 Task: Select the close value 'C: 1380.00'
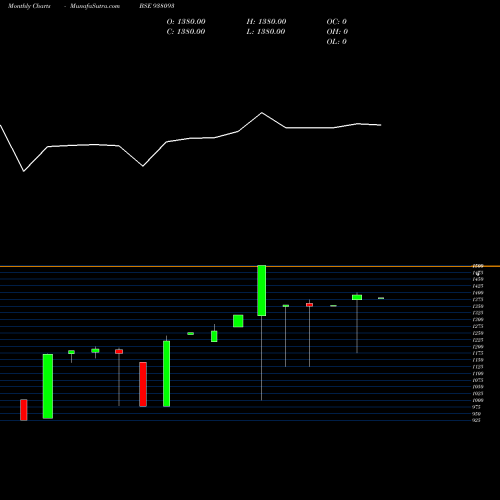click(186, 32)
